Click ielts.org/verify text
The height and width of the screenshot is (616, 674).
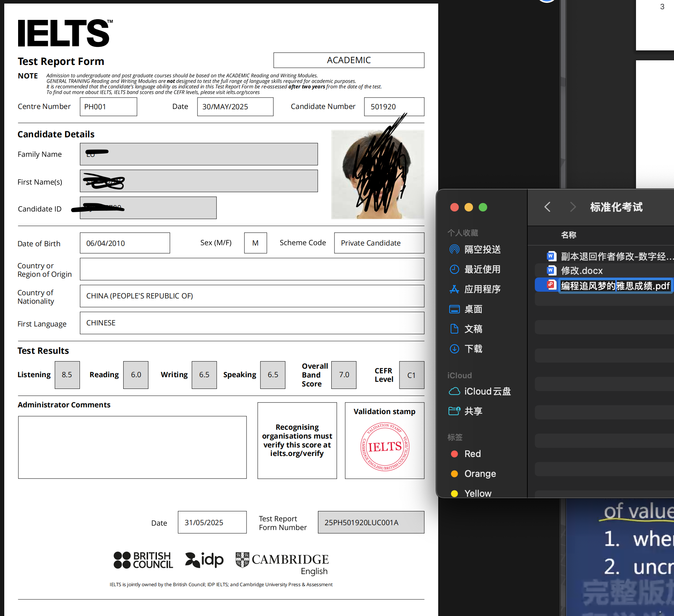[x=297, y=453]
